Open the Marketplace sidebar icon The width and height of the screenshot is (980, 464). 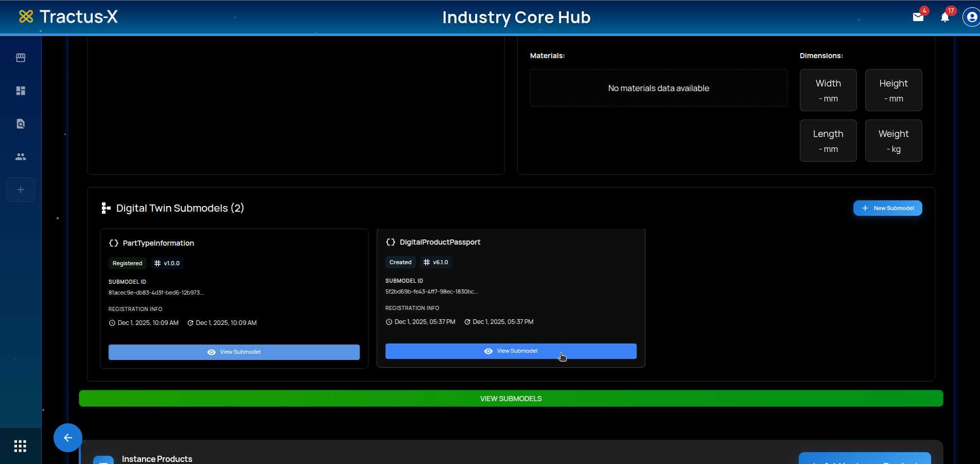click(x=21, y=58)
